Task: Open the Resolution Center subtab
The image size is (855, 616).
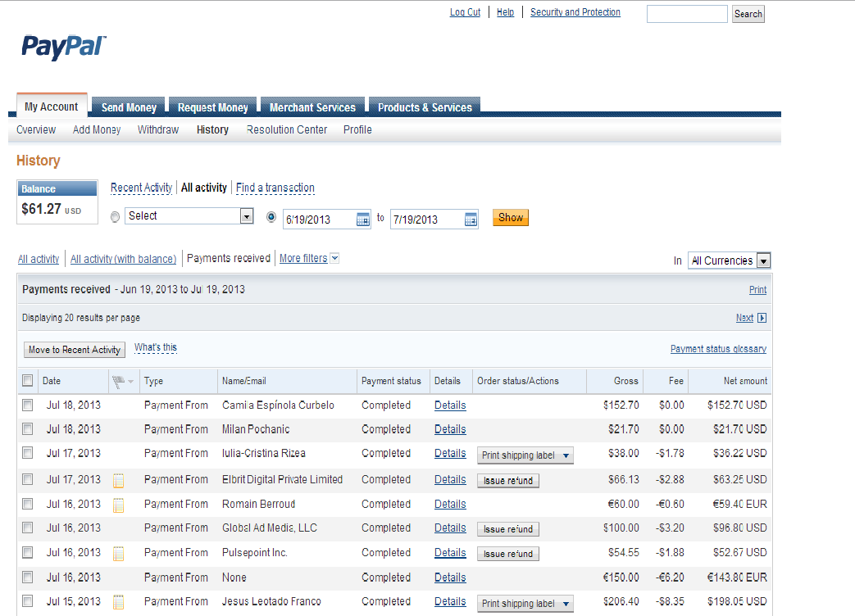Action: (x=287, y=129)
